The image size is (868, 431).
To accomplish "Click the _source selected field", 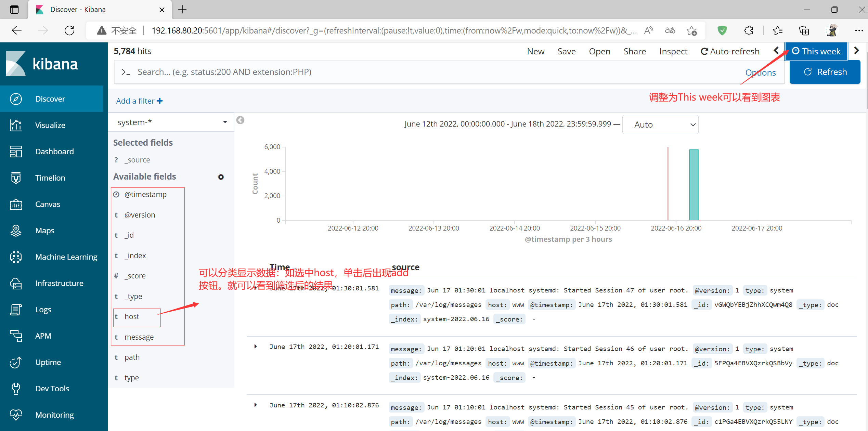I will tap(137, 160).
